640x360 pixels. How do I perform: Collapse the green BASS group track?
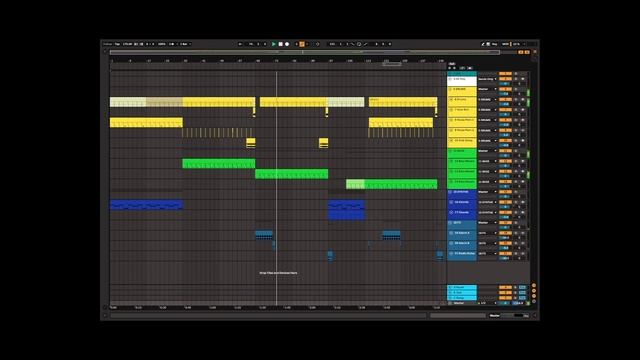click(451, 151)
